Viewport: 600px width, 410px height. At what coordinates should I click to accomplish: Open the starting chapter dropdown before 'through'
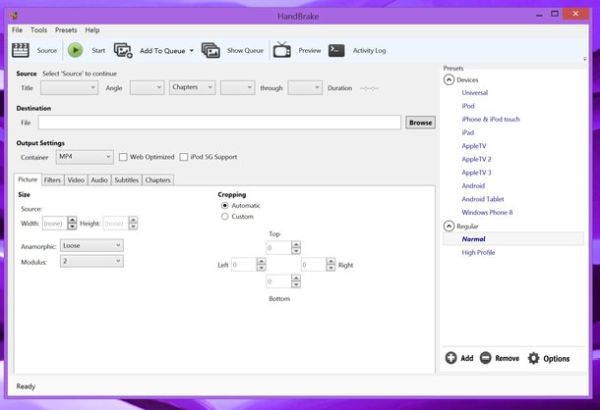(237, 88)
